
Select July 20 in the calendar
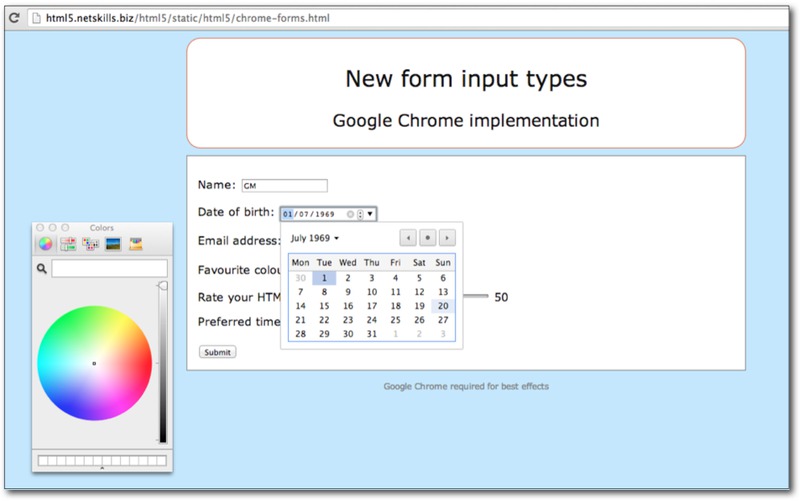tap(443, 306)
